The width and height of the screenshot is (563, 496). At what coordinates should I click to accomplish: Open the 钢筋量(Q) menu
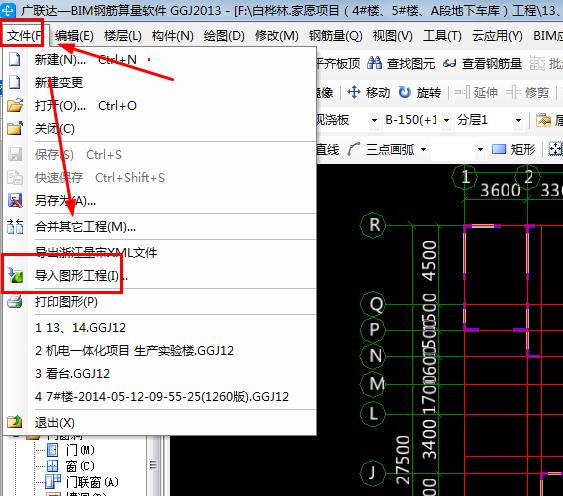pyautogui.click(x=335, y=36)
